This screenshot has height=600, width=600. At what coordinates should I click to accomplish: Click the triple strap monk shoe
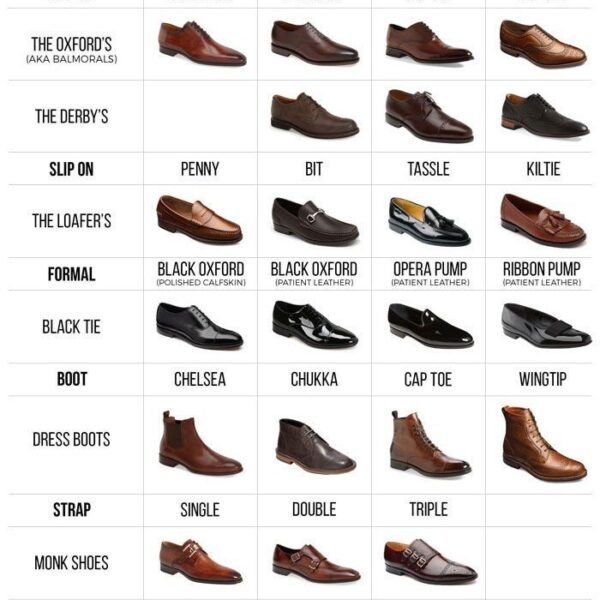[x=430, y=561]
